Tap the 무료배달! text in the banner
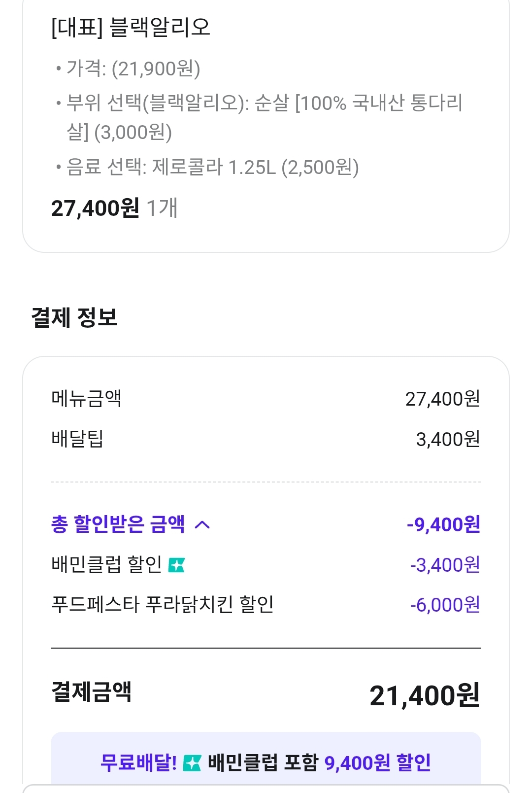 pyautogui.click(x=138, y=763)
